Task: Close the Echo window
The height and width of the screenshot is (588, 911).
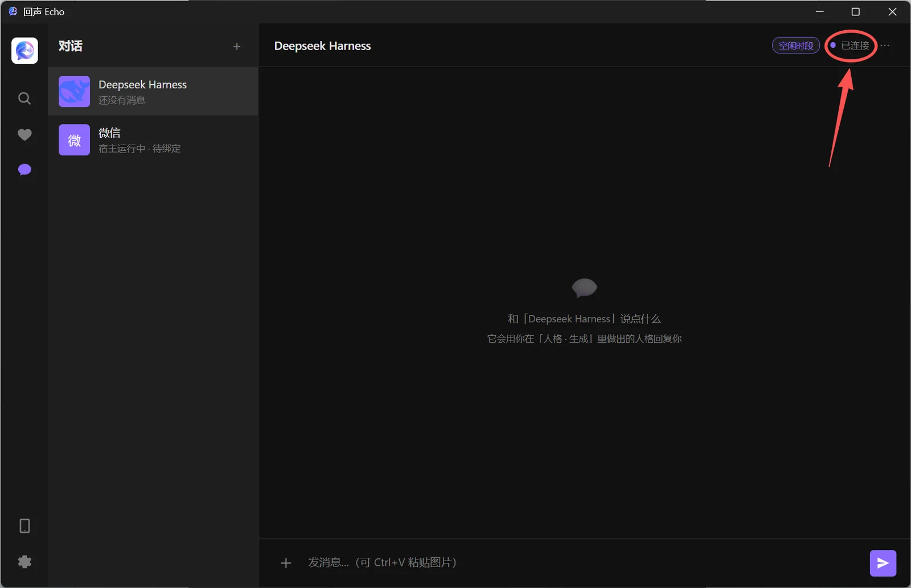Action: click(x=892, y=12)
